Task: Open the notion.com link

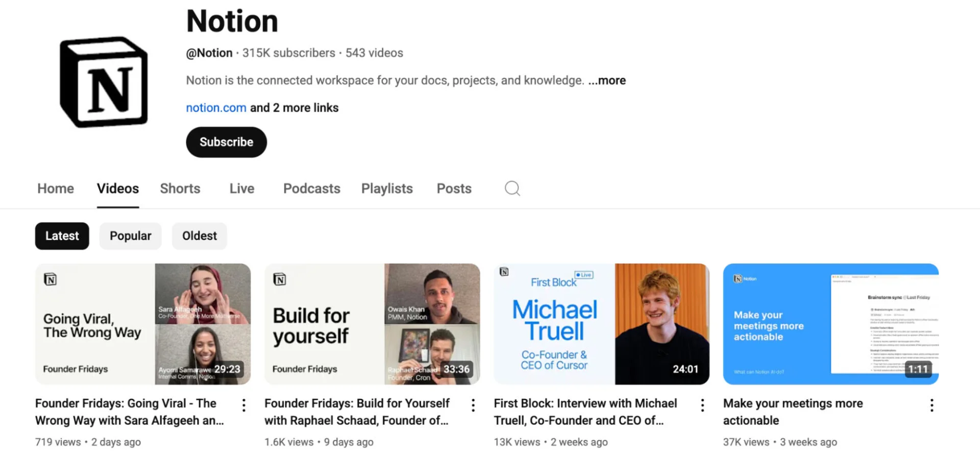Action: point(215,108)
